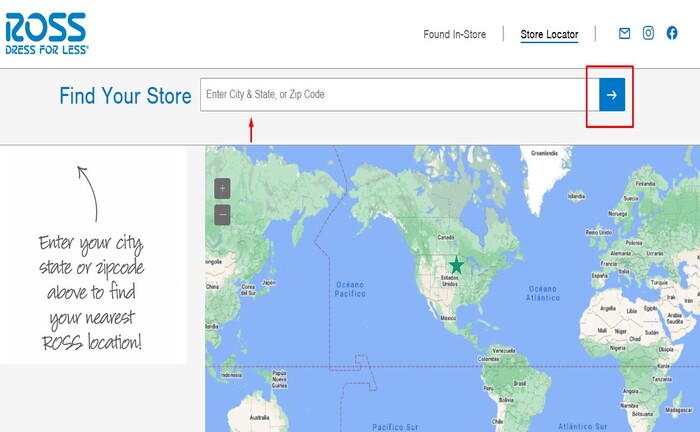This screenshot has height=432, width=700.
Task: Click the city, state or zip input field
Action: (x=392, y=95)
